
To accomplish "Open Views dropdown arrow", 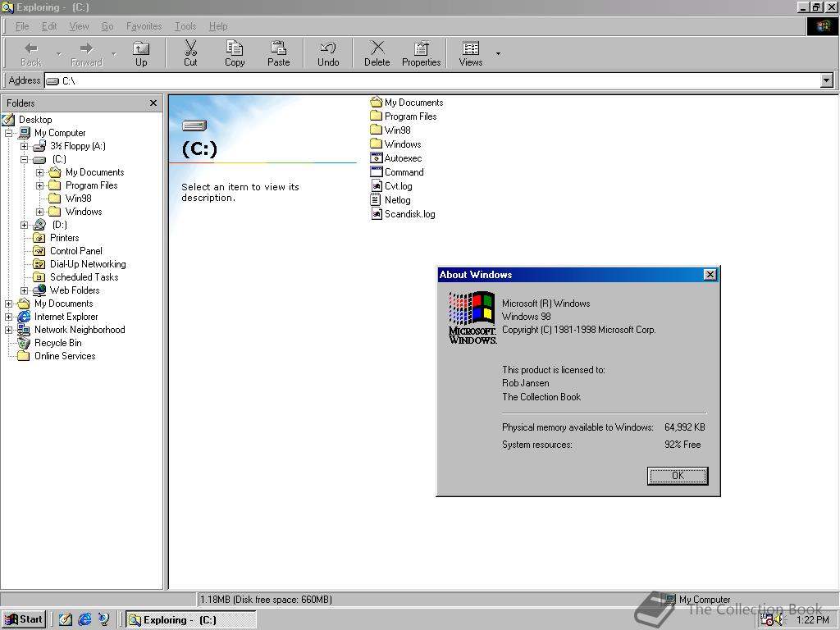I will (x=498, y=53).
